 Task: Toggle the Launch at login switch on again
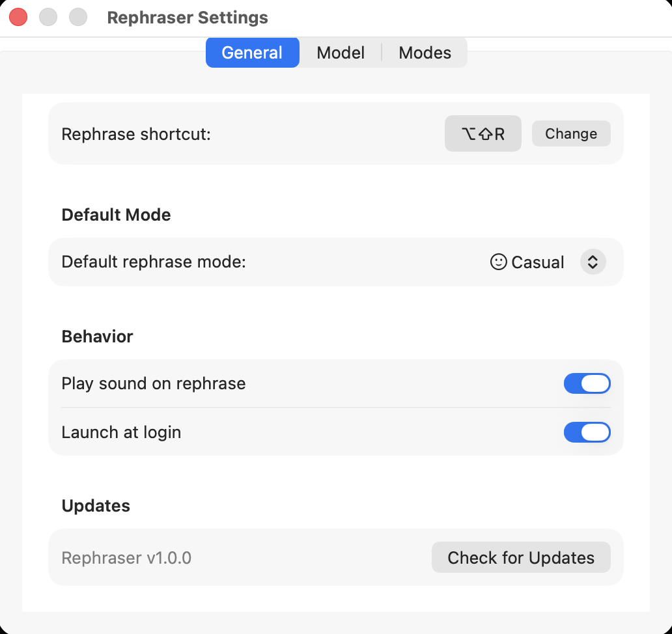tap(587, 432)
